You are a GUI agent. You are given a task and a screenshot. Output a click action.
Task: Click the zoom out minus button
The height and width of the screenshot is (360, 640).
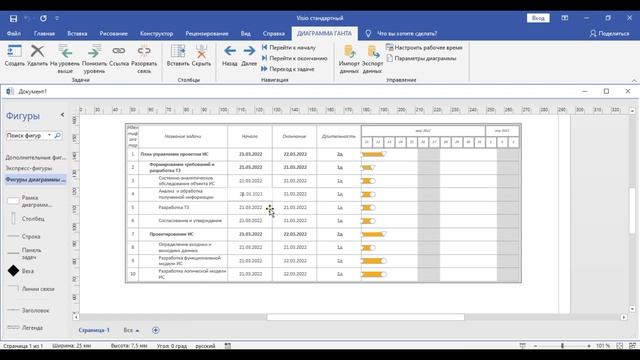(536, 346)
